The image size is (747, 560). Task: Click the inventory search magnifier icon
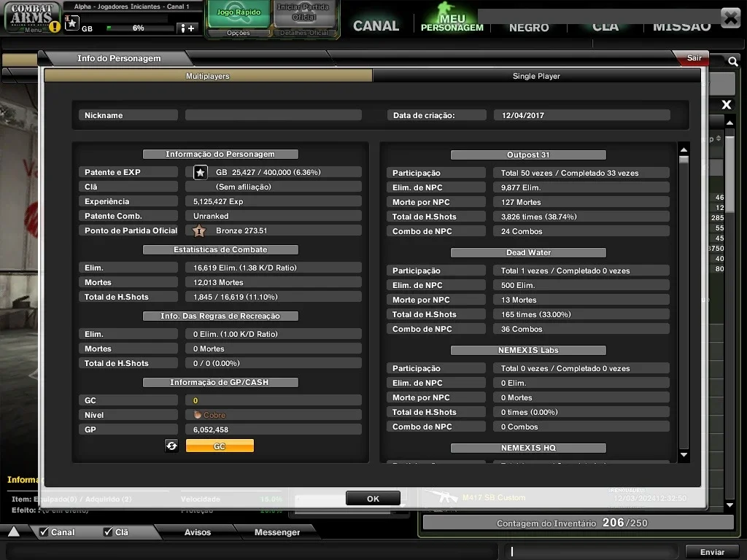(732, 61)
